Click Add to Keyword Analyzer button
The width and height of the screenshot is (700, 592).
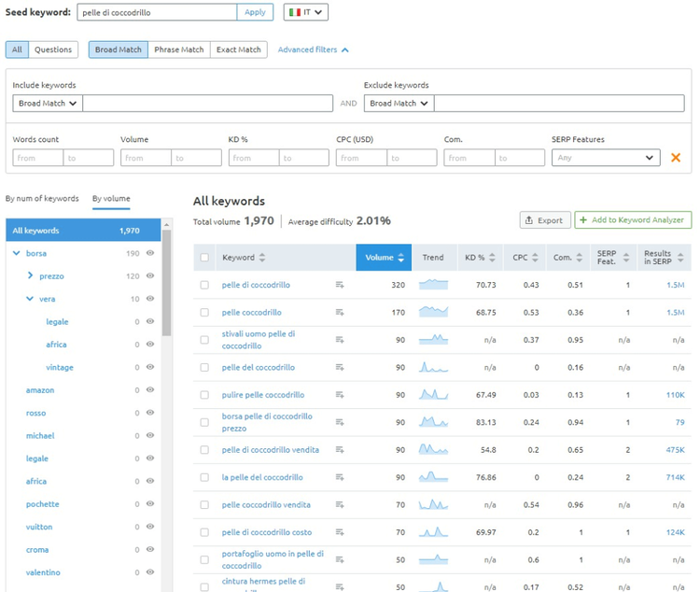(x=633, y=220)
